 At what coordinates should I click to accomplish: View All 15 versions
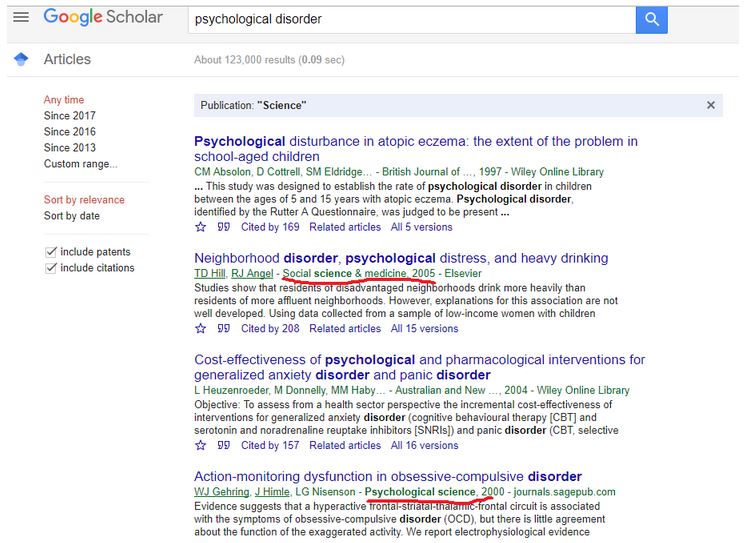[x=424, y=329]
